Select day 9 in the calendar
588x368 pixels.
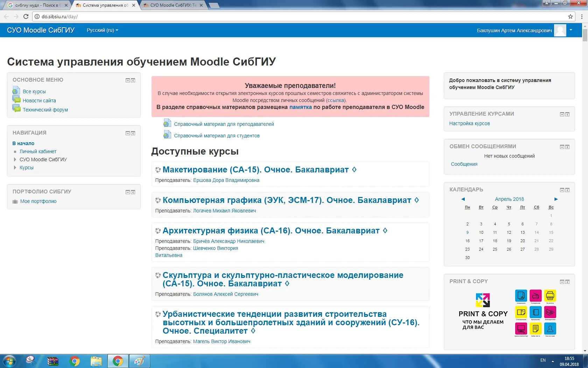pyautogui.click(x=467, y=232)
